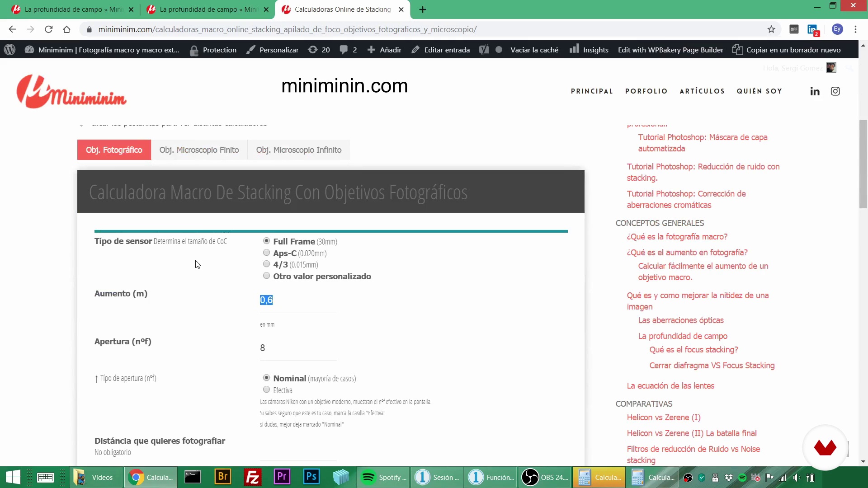
Task: Switch to the Obj. Fotográfico tab
Action: pos(114,150)
